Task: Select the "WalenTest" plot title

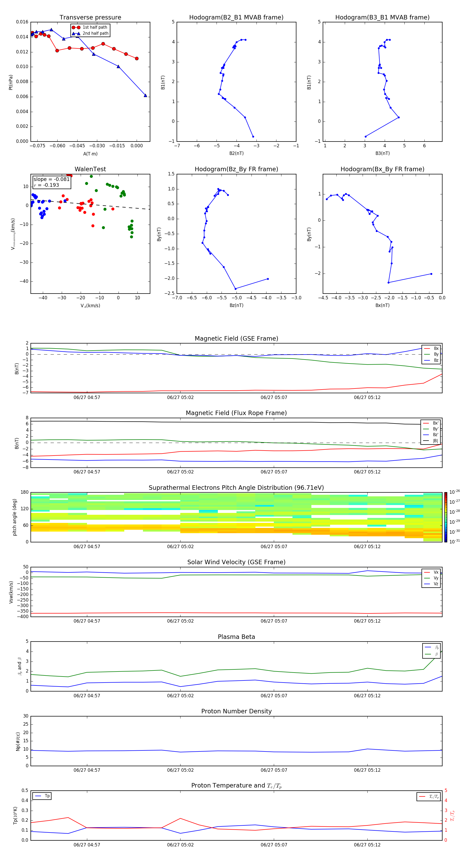Action: pos(90,169)
